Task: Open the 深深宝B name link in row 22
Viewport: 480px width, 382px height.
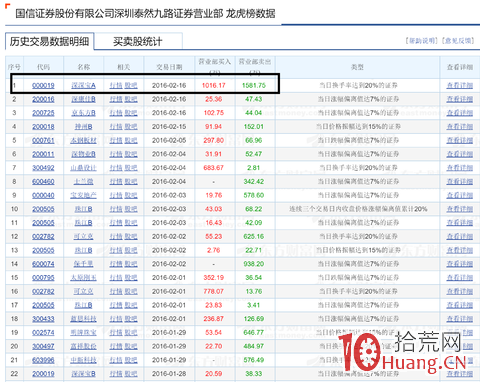Action: pos(83,374)
